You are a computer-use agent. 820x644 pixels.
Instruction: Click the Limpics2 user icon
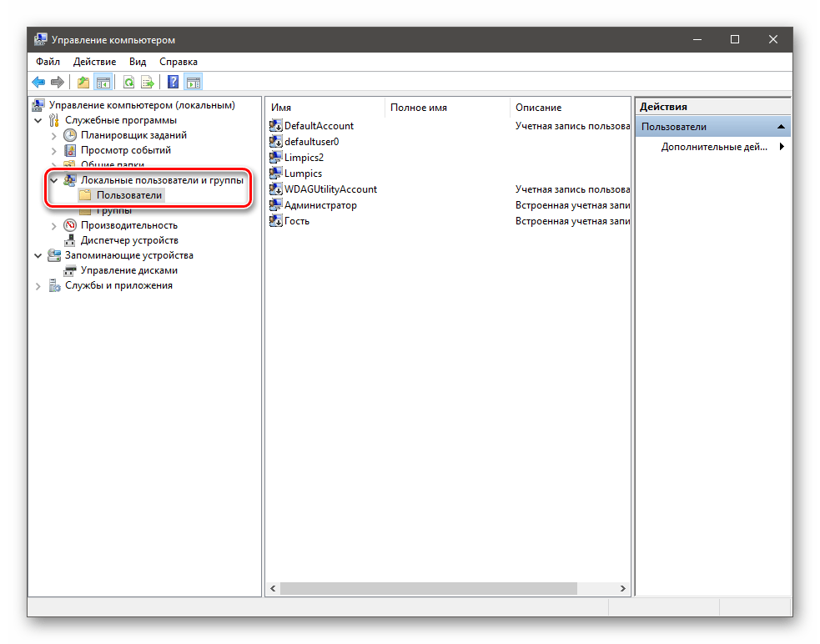[275, 158]
